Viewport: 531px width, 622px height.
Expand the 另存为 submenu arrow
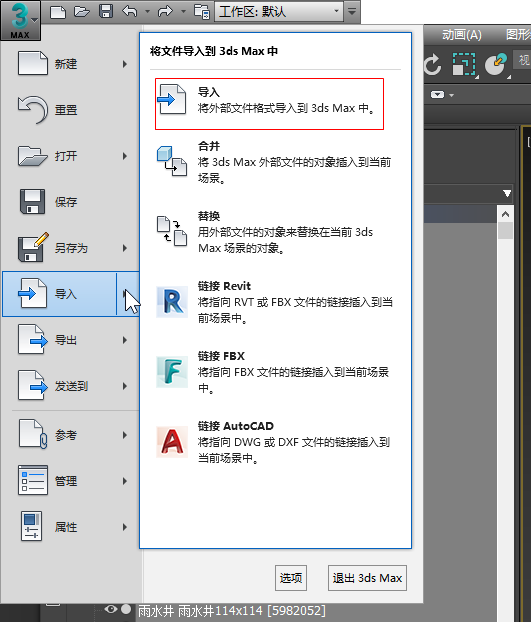pyautogui.click(x=125, y=248)
